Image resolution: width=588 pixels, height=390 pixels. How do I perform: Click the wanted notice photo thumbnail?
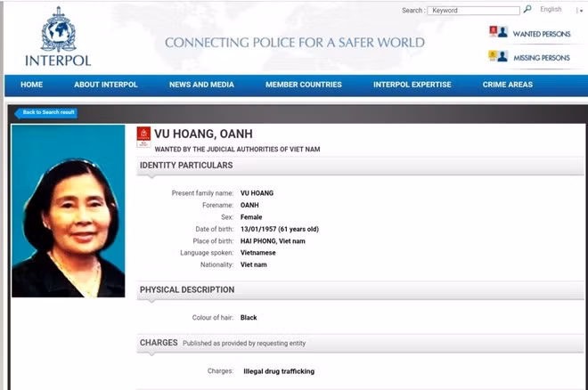68,210
